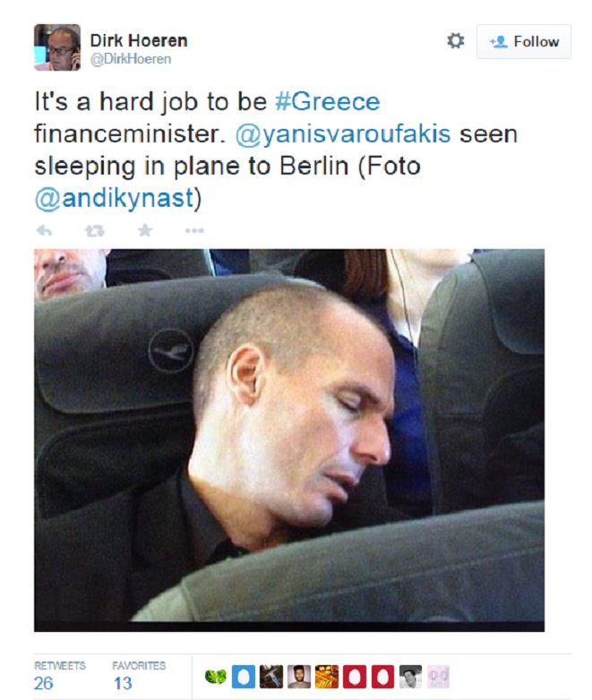Open the more options ellipsis icon
Screen dimensions: 592x700
pos(194,231)
